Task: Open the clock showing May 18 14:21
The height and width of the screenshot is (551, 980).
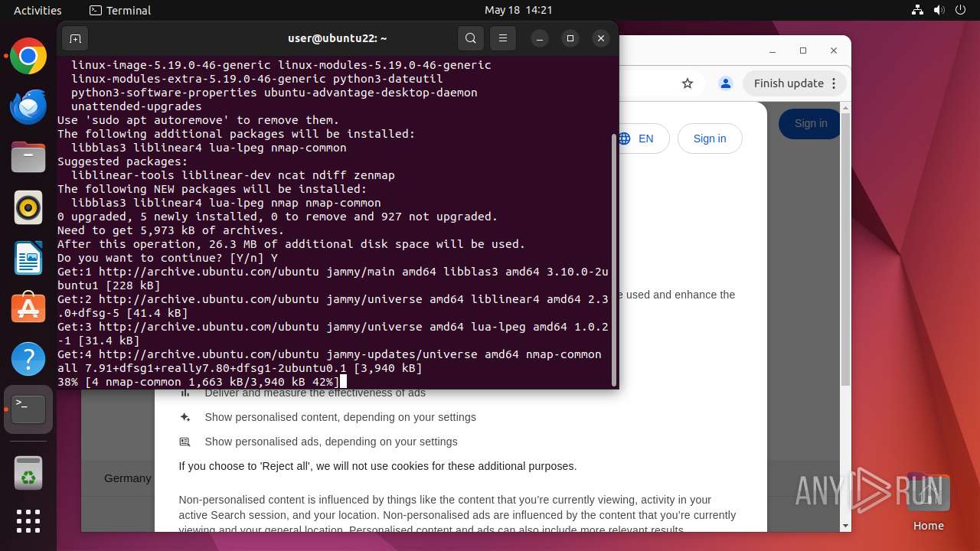Action: (x=518, y=10)
